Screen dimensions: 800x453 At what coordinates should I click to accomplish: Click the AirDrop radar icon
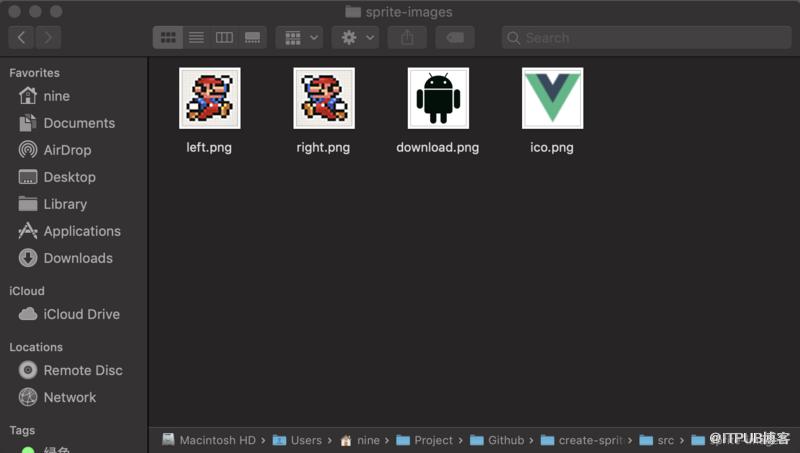[28, 149]
